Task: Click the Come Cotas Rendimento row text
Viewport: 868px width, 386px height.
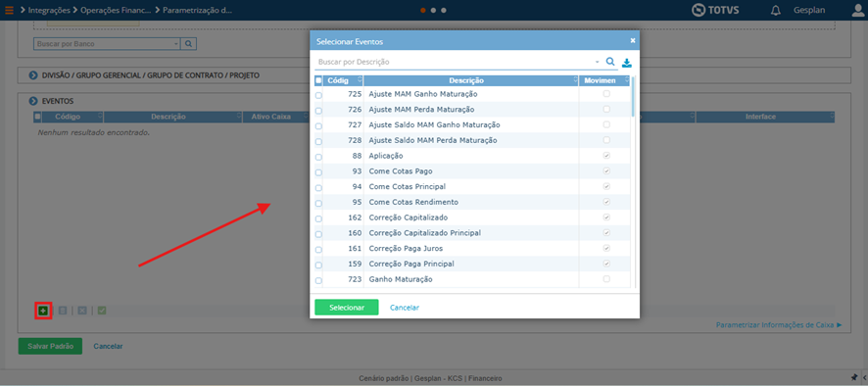Action: coord(413,202)
